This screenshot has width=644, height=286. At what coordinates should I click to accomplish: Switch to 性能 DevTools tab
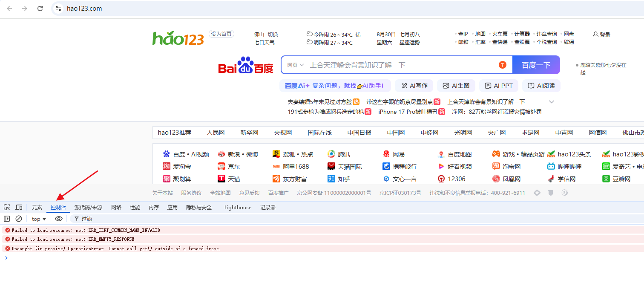click(135, 208)
